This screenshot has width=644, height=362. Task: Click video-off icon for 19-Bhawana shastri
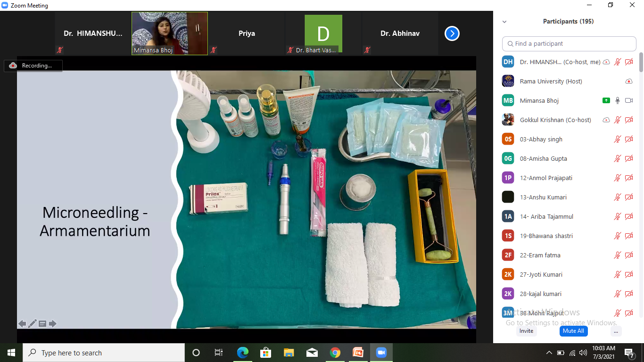click(x=629, y=236)
